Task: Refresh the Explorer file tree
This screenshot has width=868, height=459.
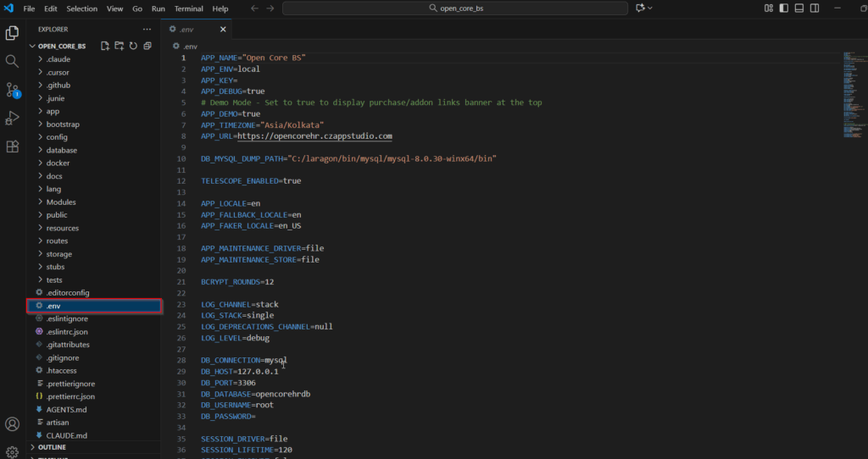Action: tap(133, 46)
